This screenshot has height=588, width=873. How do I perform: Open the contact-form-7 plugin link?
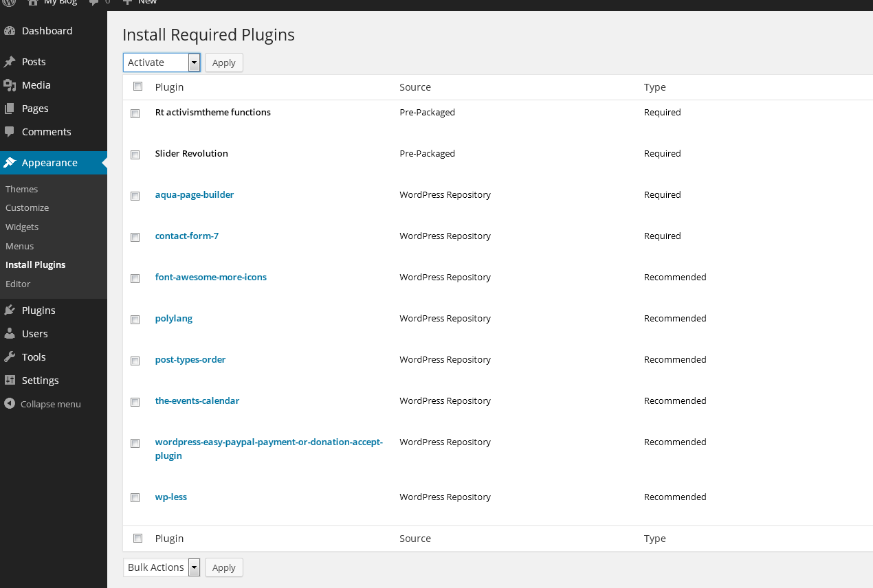pos(187,236)
